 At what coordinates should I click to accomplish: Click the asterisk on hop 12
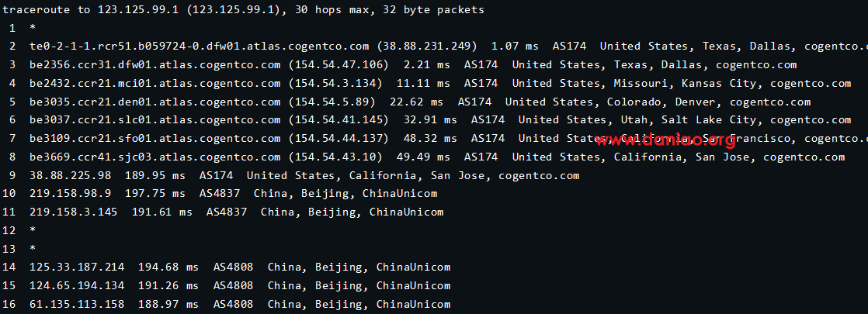[x=33, y=229]
